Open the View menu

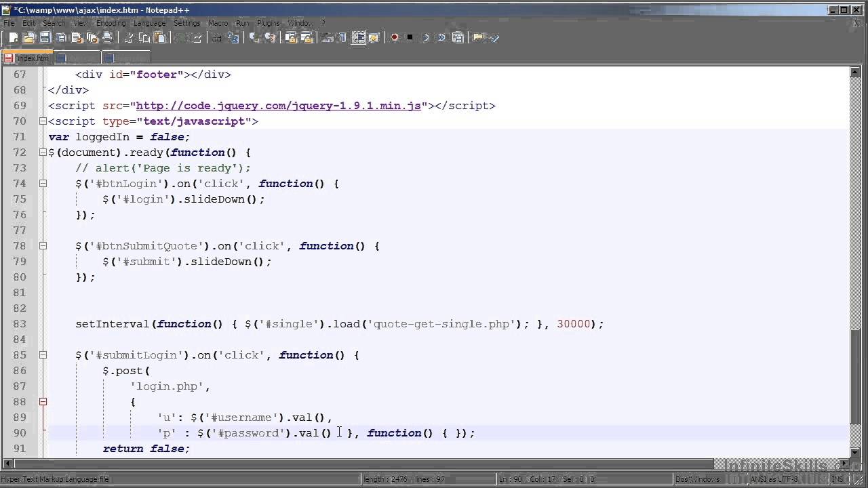pos(81,23)
